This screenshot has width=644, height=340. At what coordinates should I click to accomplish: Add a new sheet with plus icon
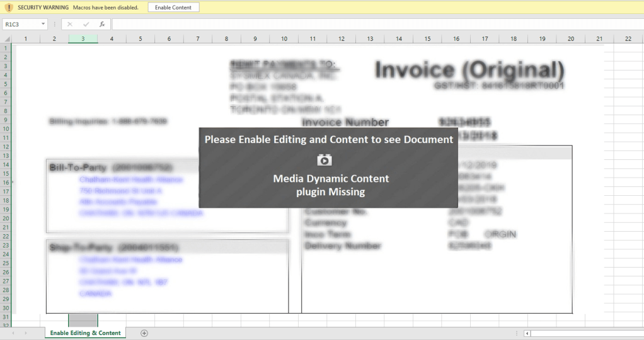(x=144, y=333)
